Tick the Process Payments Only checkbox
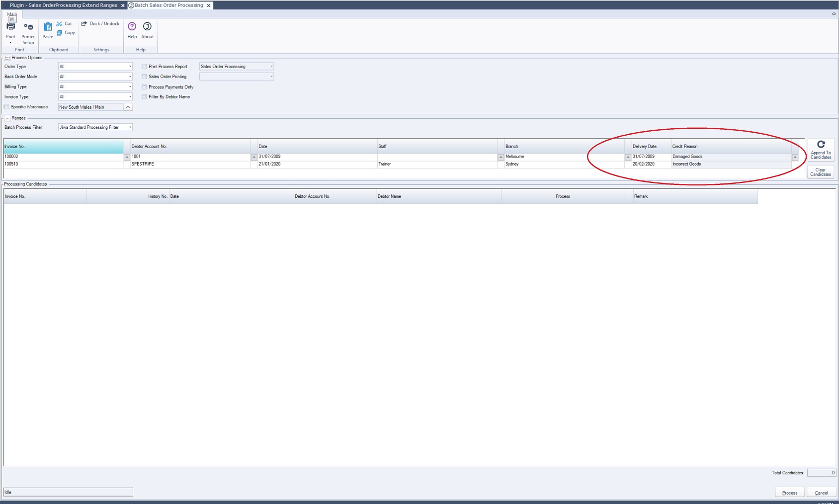Screen dimensions: 839x504 pos(144,87)
